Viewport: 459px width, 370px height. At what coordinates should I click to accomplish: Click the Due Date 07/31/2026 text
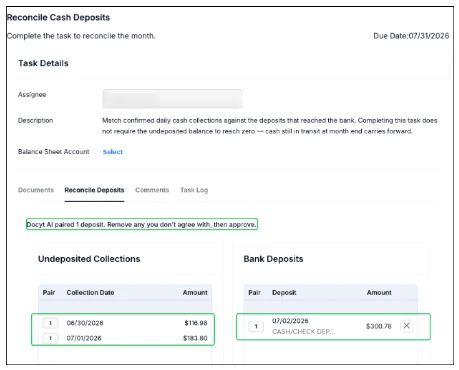click(411, 36)
